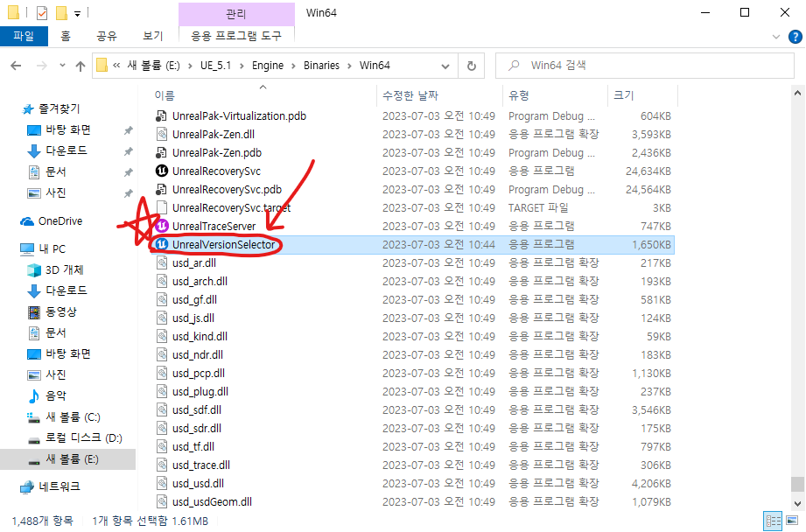Click 새 볼륨 (E:) in the address path
This screenshot has width=806, height=532.
pos(154,66)
